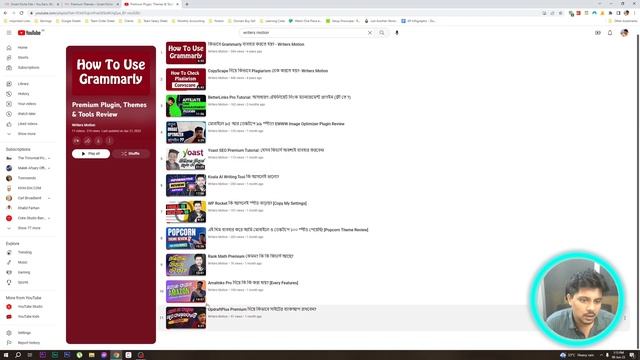Screen dimensions: 640x360
Task: Open Music in Explore section
Action: [x=22, y=262]
